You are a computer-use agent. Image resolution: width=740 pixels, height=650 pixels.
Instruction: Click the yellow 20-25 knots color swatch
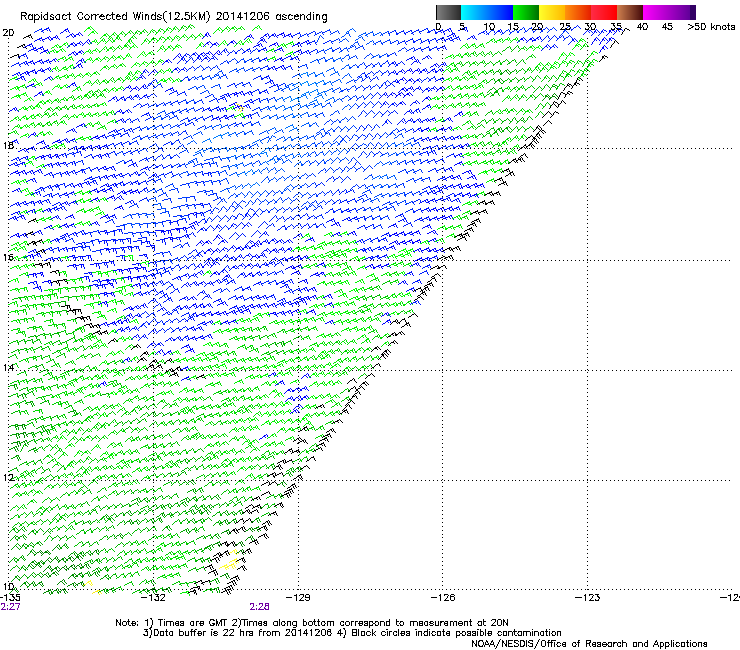click(552, 13)
